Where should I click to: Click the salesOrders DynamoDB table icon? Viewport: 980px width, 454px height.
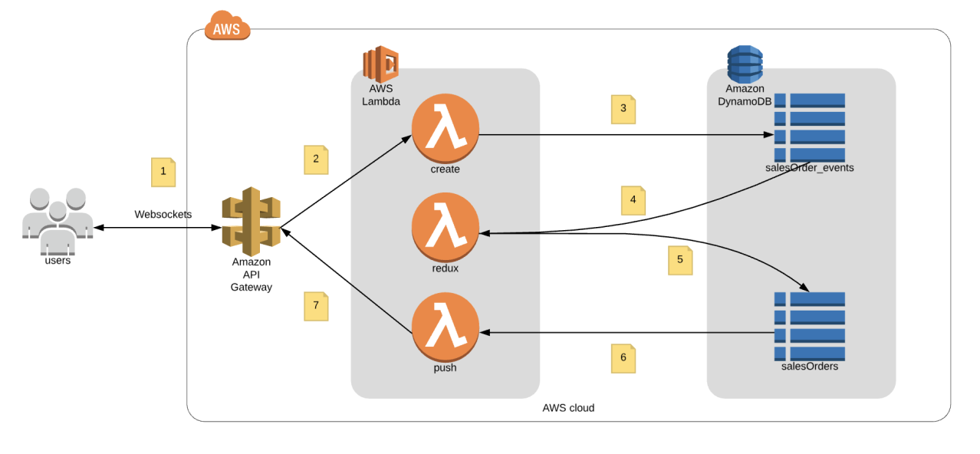809,326
